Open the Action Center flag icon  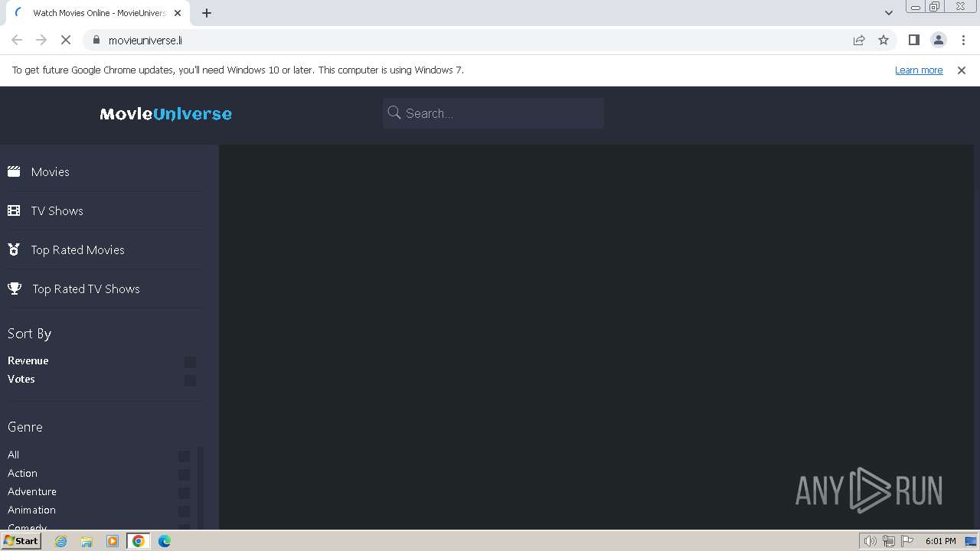pos(907,541)
